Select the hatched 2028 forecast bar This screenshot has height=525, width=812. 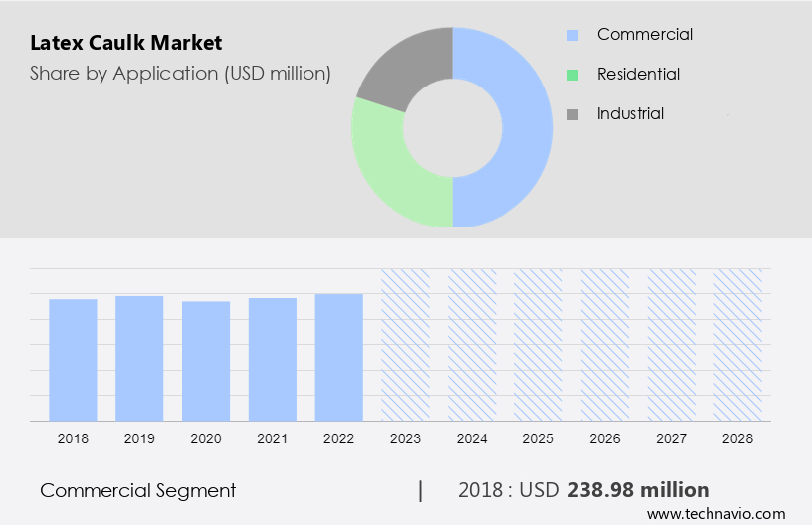[x=737, y=344]
